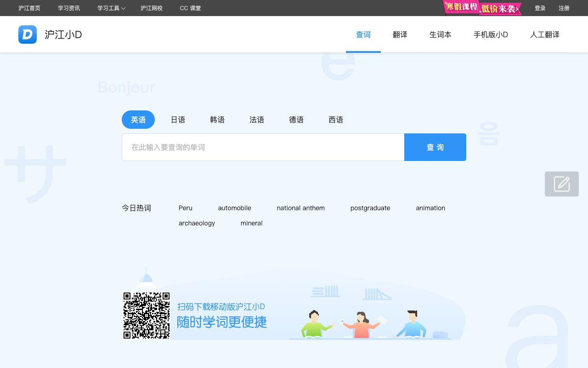Open the hot word automobile
This screenshot has width=588, height=368.
[x=234, y=208]
